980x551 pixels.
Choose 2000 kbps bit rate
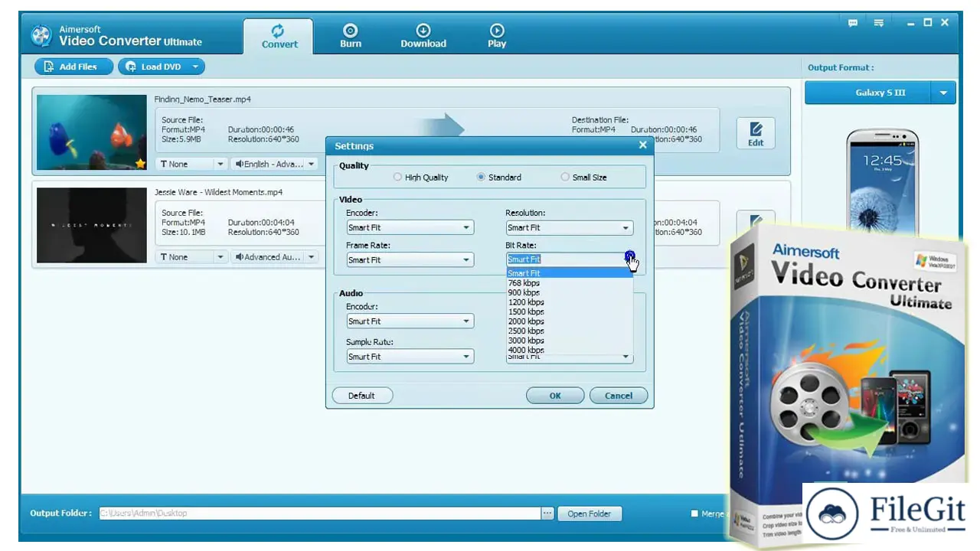[x=569, y=321]
